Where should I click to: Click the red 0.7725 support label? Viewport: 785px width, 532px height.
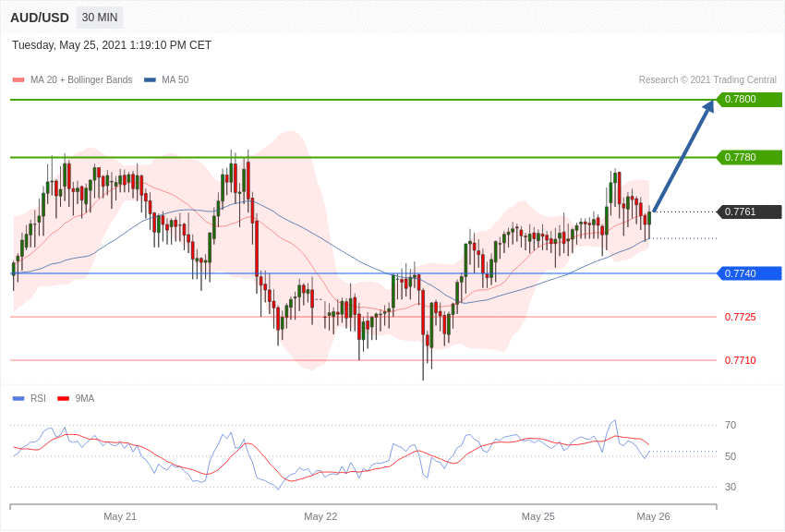(741, 317)
